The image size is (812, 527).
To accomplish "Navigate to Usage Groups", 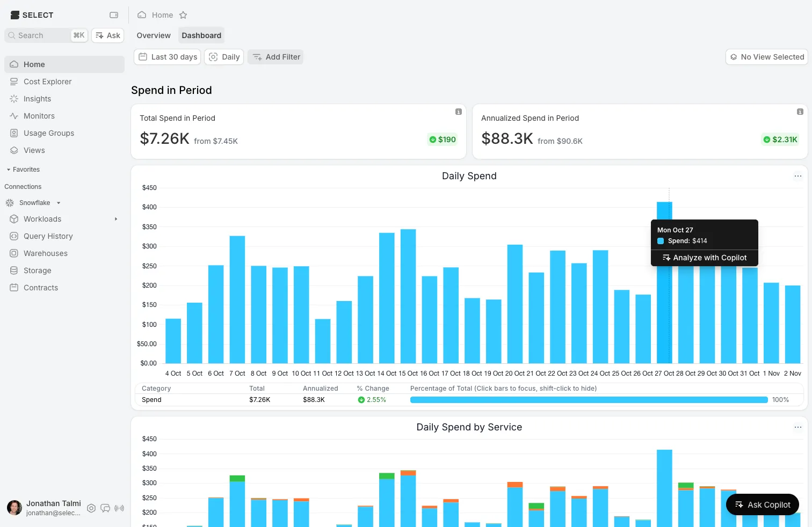I will tap(49, 133).
